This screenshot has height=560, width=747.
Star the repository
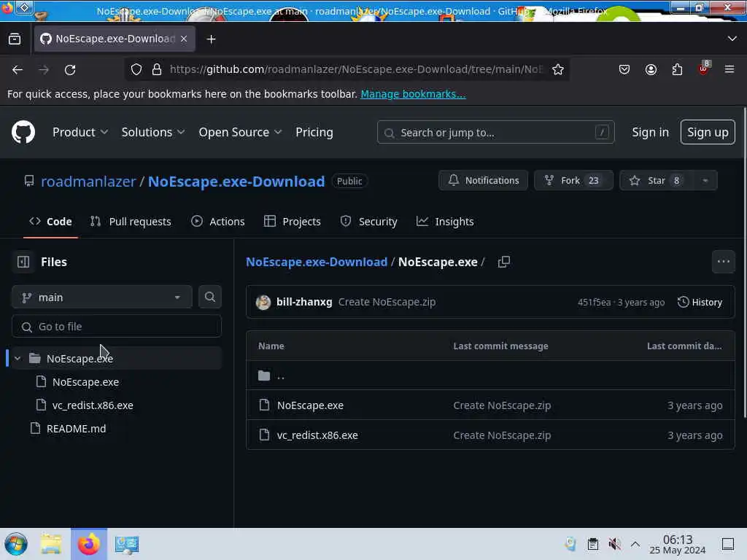tap(657, 181)
